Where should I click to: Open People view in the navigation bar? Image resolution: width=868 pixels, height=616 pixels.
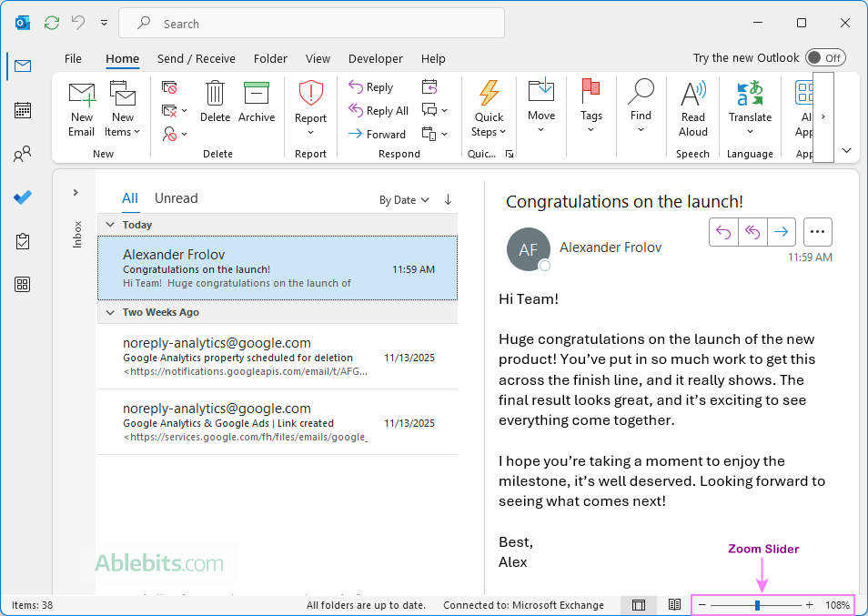click(x=22, y=154)
